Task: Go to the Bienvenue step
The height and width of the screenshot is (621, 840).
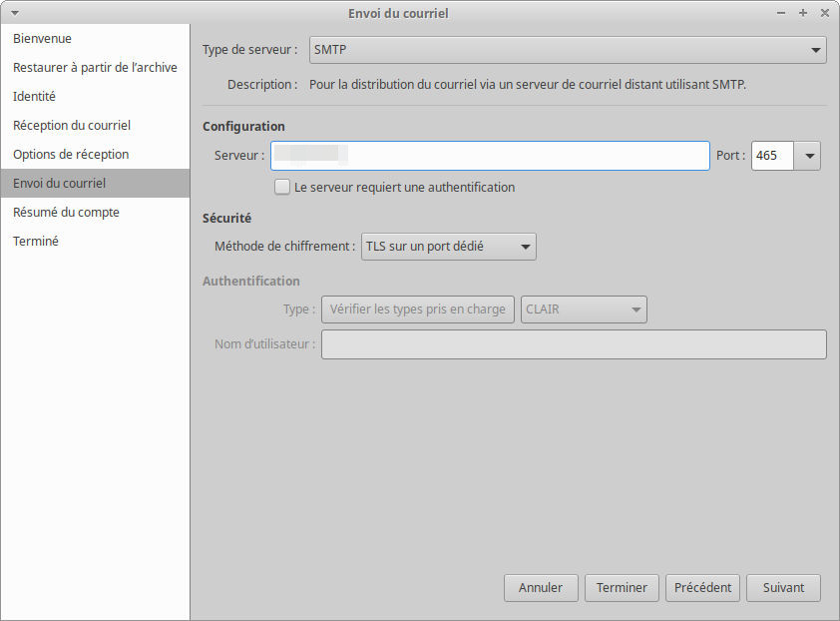Action: coord(42,39)
